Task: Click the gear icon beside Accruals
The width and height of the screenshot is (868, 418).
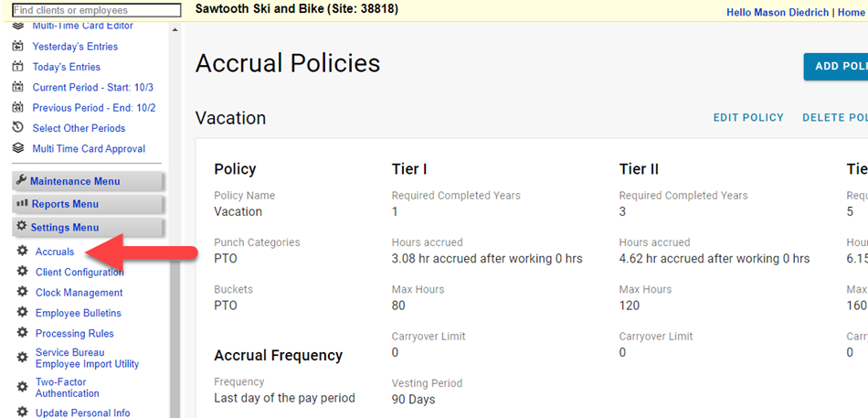Action: point(22,252)
